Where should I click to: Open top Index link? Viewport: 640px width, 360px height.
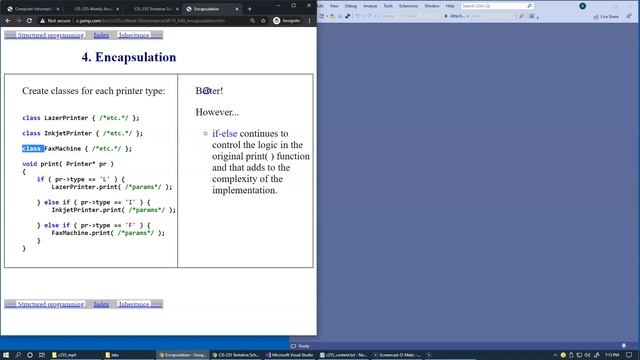[x=101, y=35]
